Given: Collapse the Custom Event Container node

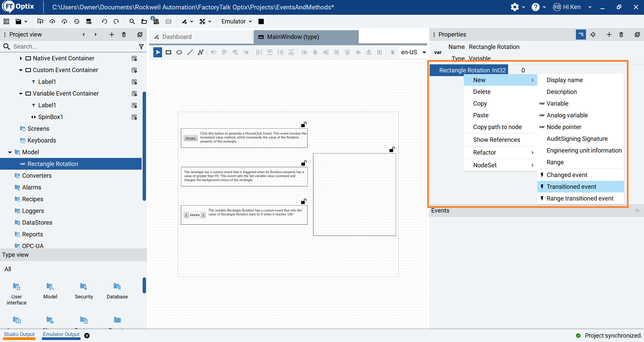Looking at the screenshot, I should coord(21,70).
